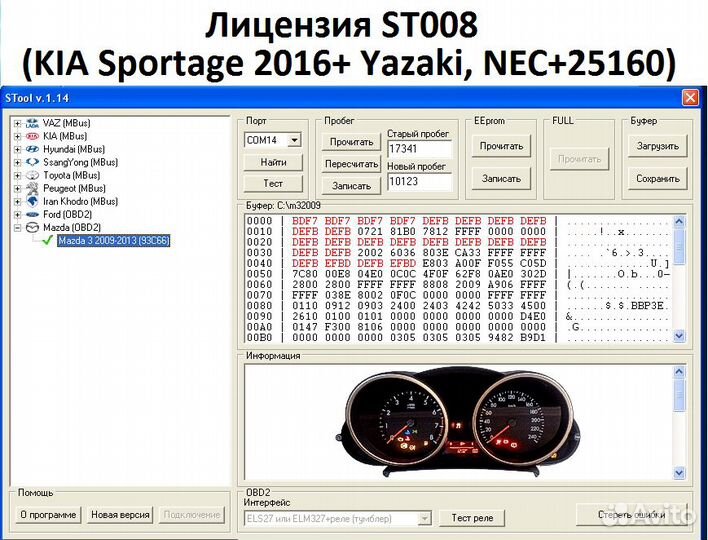The image size is (708, 540).
Task: Click the Новая версия button
Action: point(120,515)
